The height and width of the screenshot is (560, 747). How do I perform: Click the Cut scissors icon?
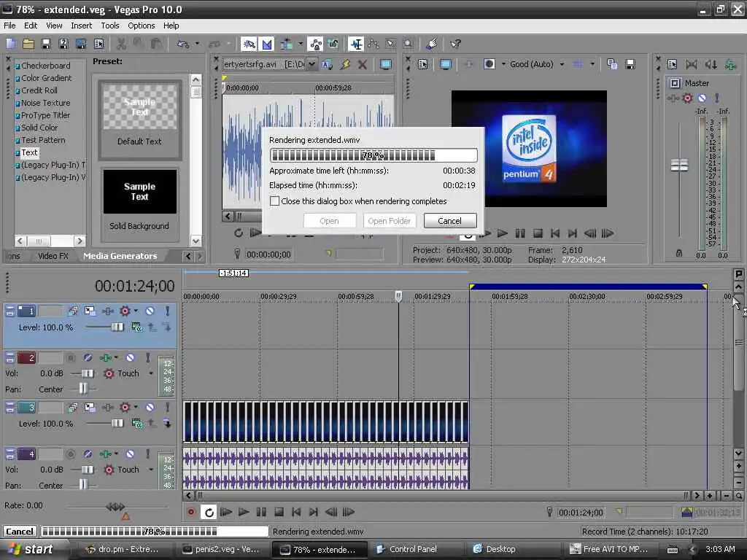122,44
